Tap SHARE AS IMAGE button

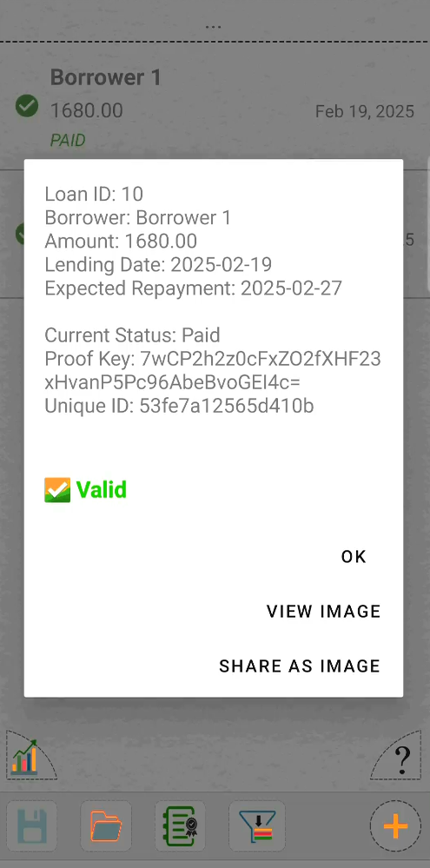pyautogui.click(x=300, y=666)
